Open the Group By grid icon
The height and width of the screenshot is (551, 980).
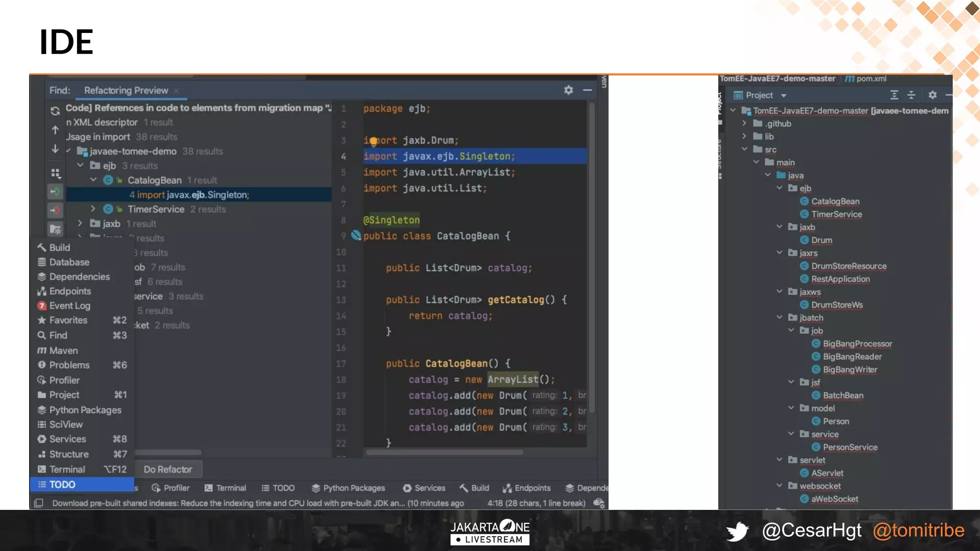pos(56,173)
